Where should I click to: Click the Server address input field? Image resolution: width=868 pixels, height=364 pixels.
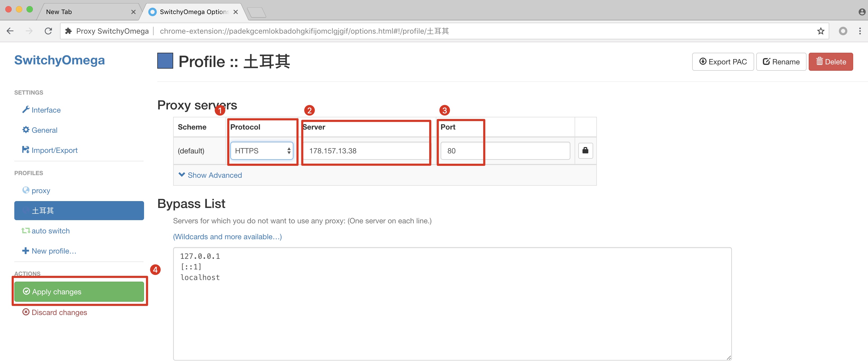click(x=366, y=151)
